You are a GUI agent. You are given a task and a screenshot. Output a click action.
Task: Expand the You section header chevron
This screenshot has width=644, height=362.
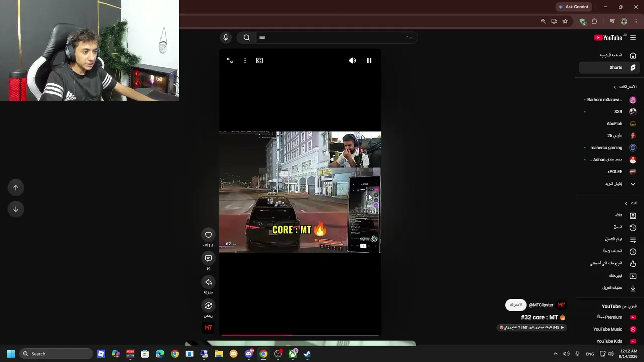click(626, 203)
